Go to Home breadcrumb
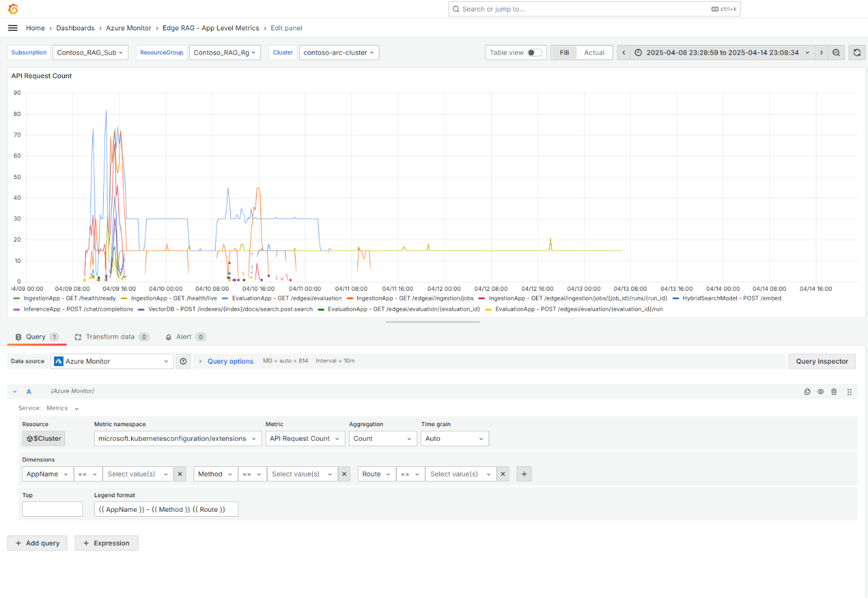This screenshot has width=868, height=598. point(35,28)
